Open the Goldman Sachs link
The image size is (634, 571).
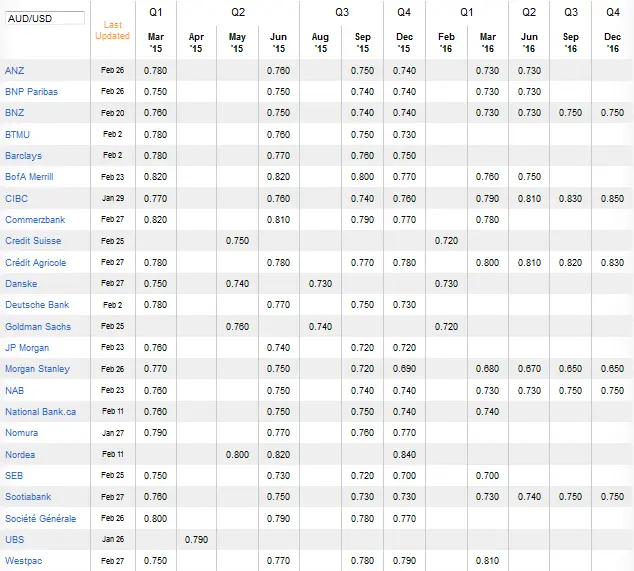click(38, 326)
